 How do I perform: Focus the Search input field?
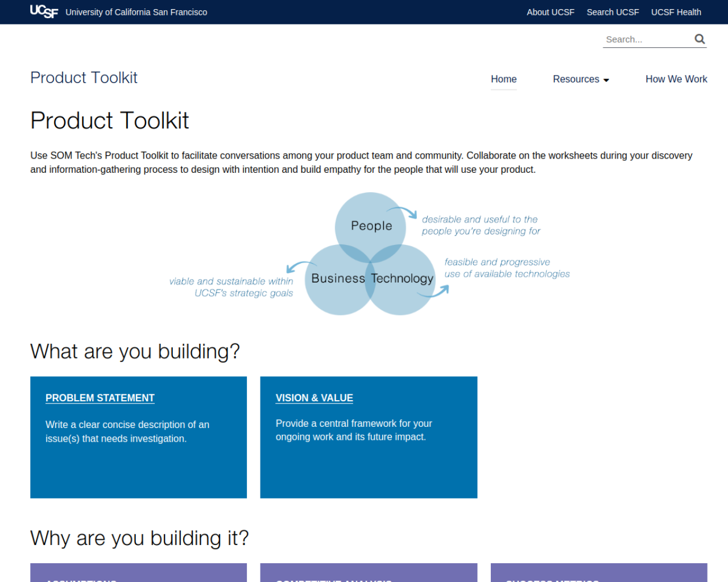(647, 39)
